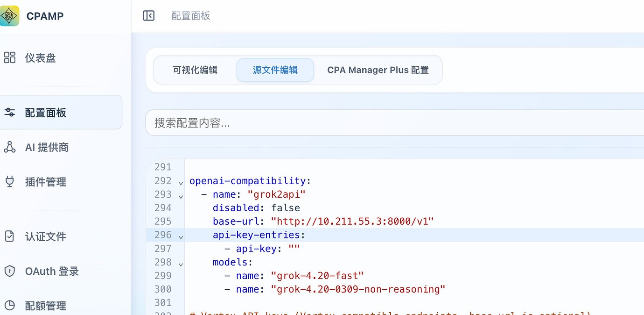This screenshot has width=644, height=315.
Task: Click the plug icon beside 插件管理
Action: click(x=9, y=181)
